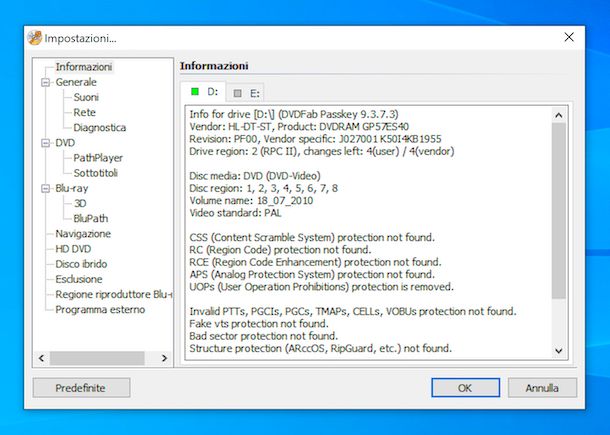This screenshot has height=435, width=610.
Task: Click the tree panel scroll right arrow
Action: click(x=164, y=358)
